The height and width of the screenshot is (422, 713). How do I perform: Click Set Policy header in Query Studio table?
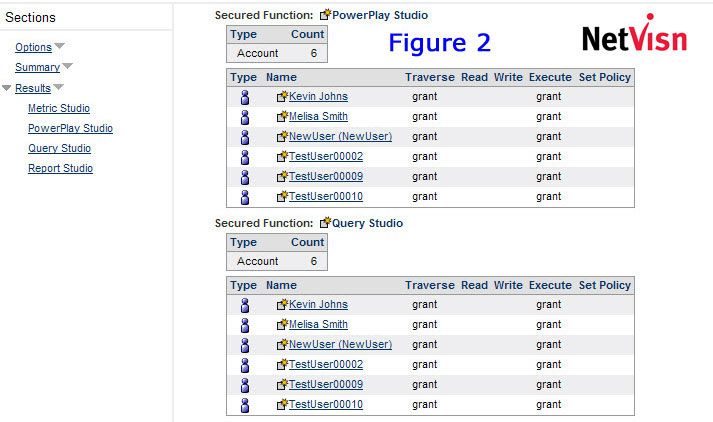point(604,285)
